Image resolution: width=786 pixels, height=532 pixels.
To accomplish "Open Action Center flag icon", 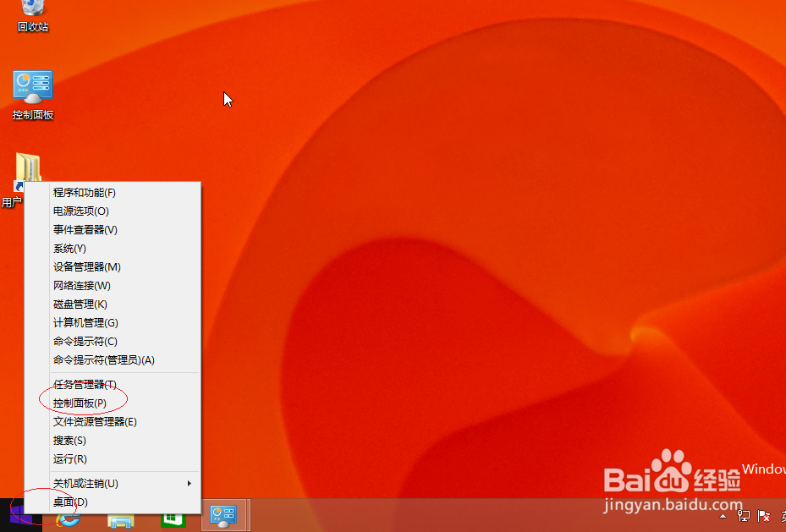I will (764, 515).
